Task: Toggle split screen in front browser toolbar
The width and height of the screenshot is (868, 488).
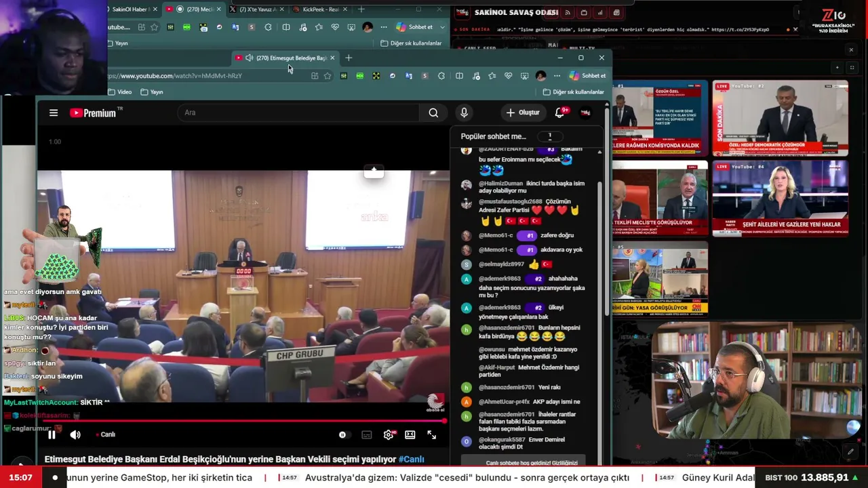Action: tap(459, 76)
